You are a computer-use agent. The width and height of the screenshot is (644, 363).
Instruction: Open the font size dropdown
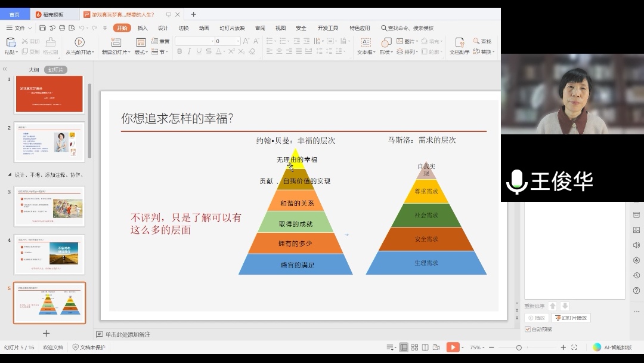(x=238, y=41)
